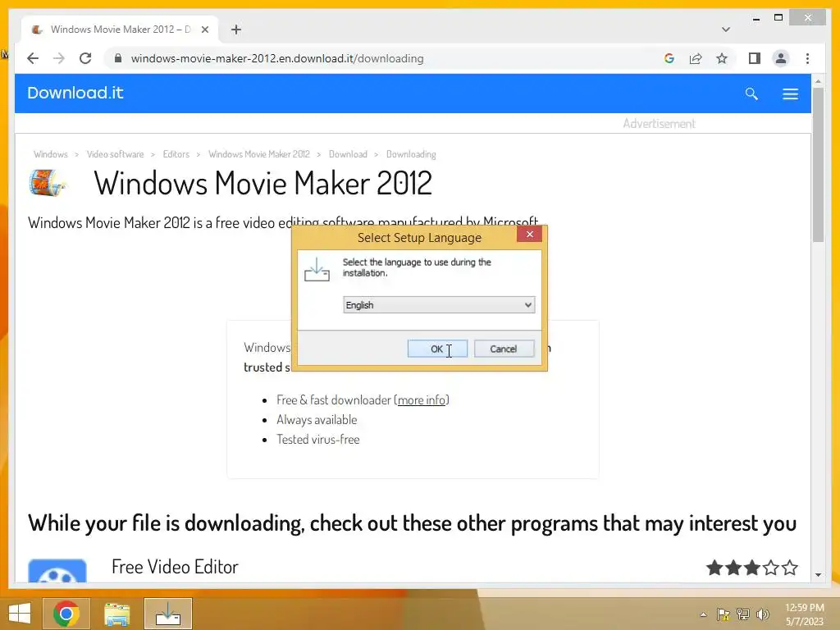
Task: Open the more info link
Action: [422, 400]
